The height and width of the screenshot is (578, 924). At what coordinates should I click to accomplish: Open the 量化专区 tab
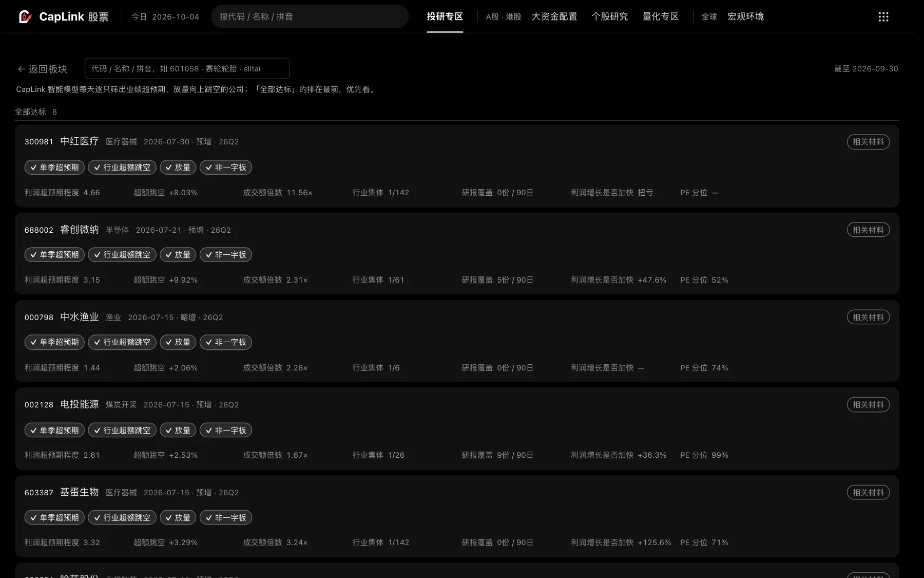point(660,16)
